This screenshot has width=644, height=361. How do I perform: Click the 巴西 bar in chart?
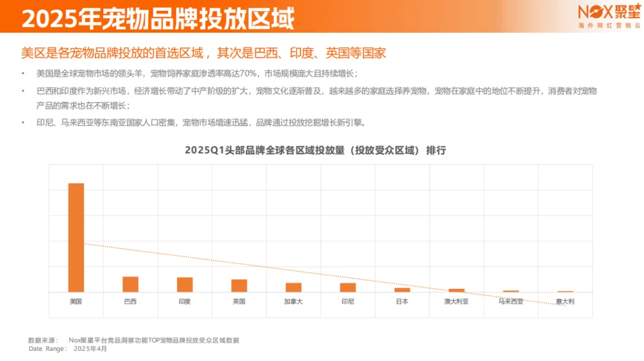131,285
